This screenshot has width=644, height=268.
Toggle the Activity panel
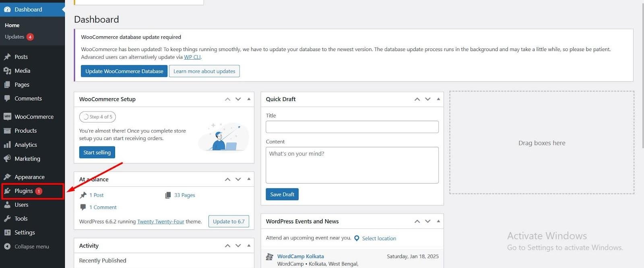pyautogui.click(x=249, y=245)
